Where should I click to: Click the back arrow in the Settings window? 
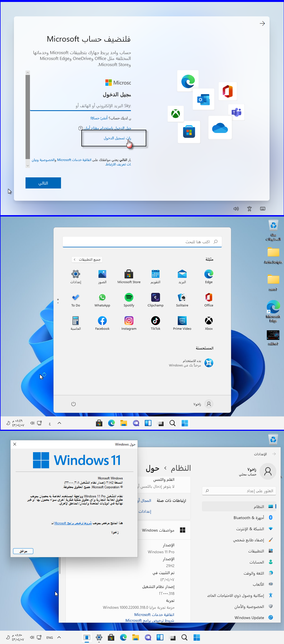click(x=274, y=454)
